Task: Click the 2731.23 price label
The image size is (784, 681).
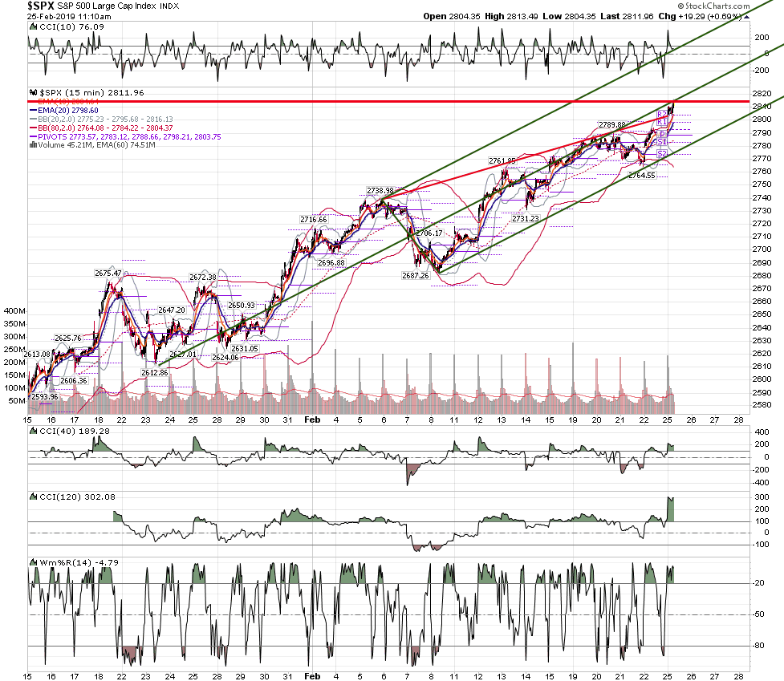Action: click(526, 218)
